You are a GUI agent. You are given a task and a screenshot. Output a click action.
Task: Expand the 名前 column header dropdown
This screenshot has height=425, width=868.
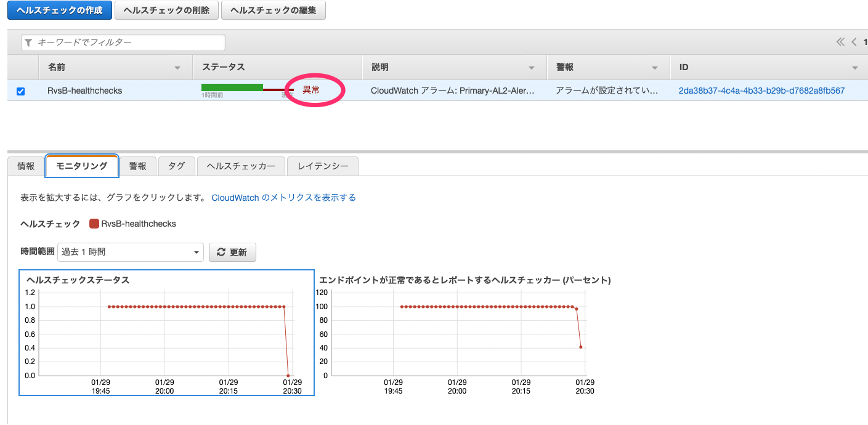pyautogui.click(x=177, y=67)
